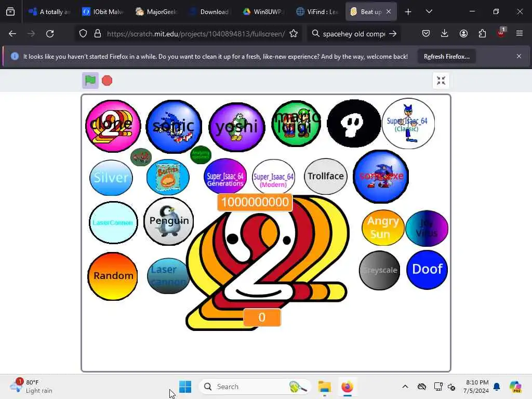The height and width of the screenshot is (399, 532).
Task: Switch to the ViFind tab
Action: (x=316, y=12)
